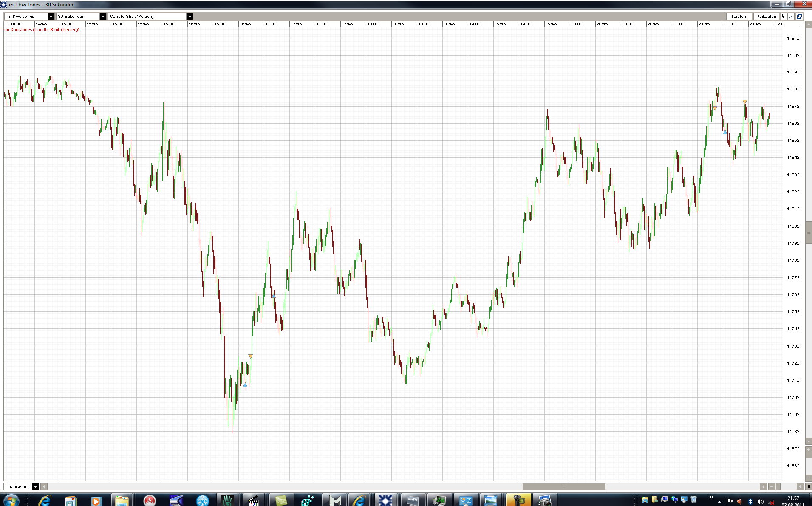Click the horizontal scrollbar left arrow
The width and height of the screenshot is (812, 506).
tap(44, 486)
